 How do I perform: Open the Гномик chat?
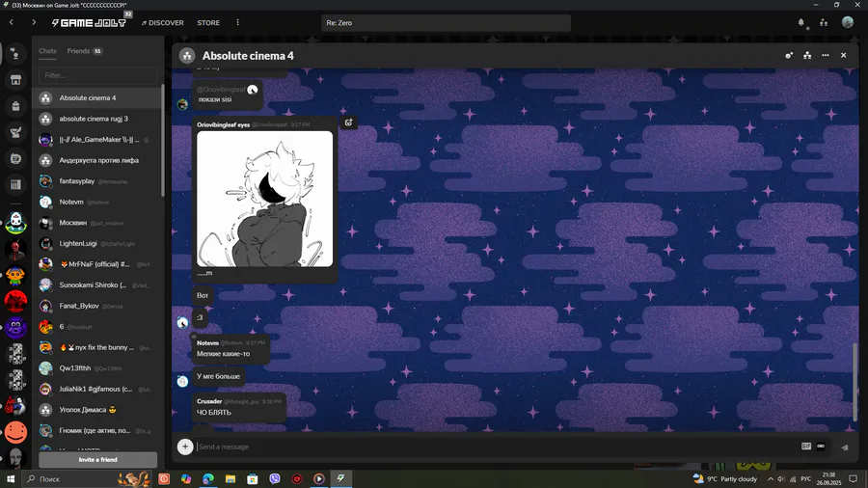click(96, 430)
